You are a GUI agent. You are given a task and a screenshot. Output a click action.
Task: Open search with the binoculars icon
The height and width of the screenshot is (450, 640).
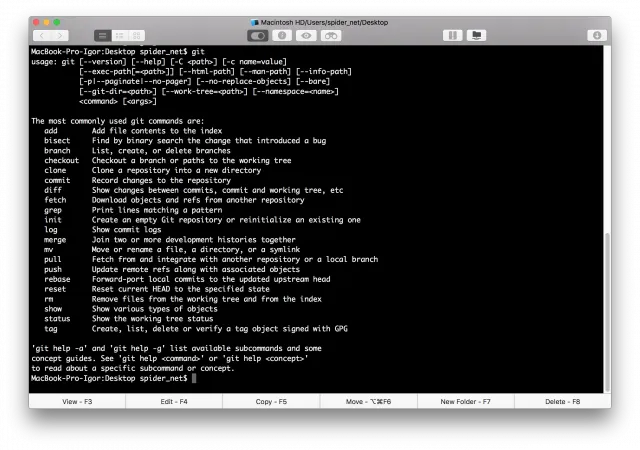point(331,36)
